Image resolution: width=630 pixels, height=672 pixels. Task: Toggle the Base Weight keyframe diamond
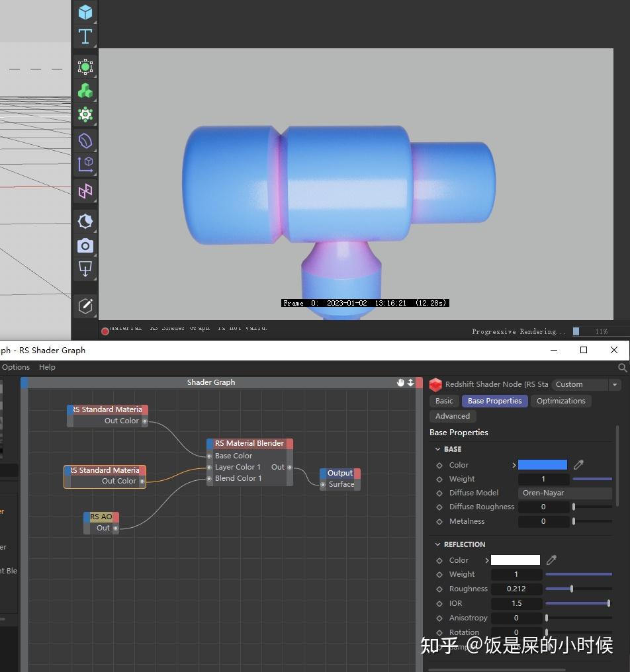439,479
